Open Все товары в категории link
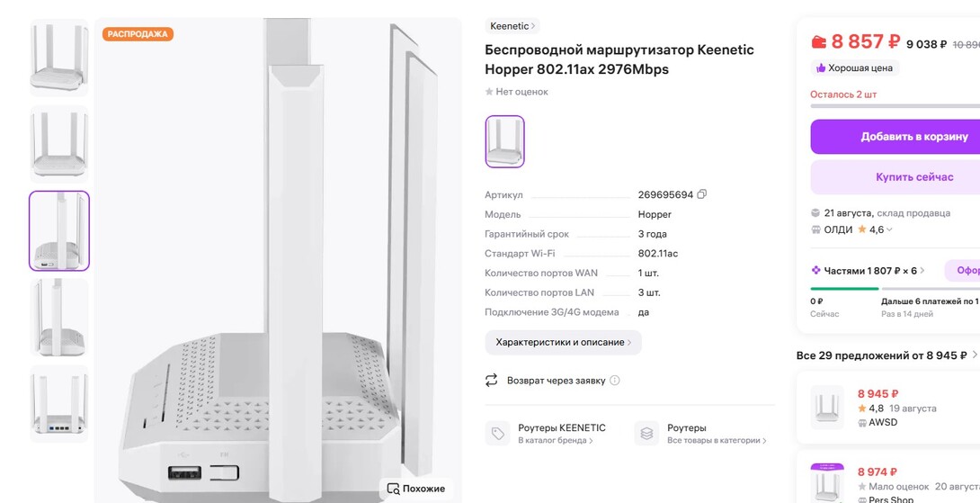 point(717,441)
